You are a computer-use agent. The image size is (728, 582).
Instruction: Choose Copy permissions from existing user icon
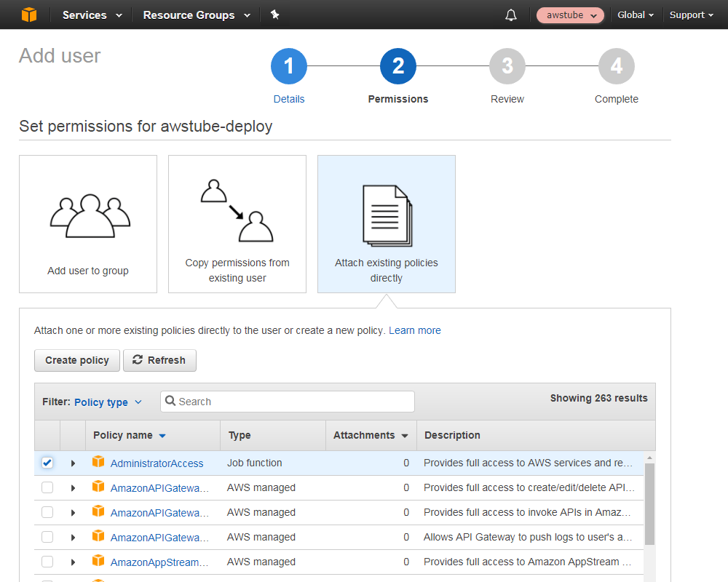click(237, 212)
